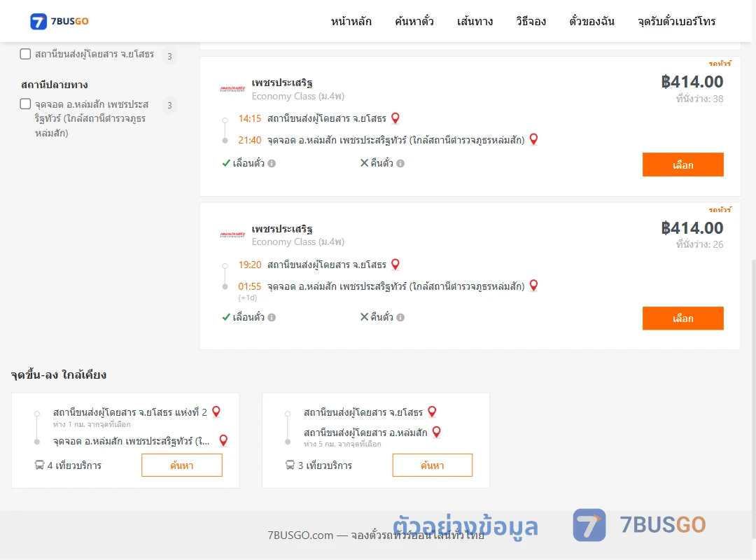Screen dimensions: 756x560
Task: Show refund info icon on 14:15 trip
Action: [x=400, y=164]
